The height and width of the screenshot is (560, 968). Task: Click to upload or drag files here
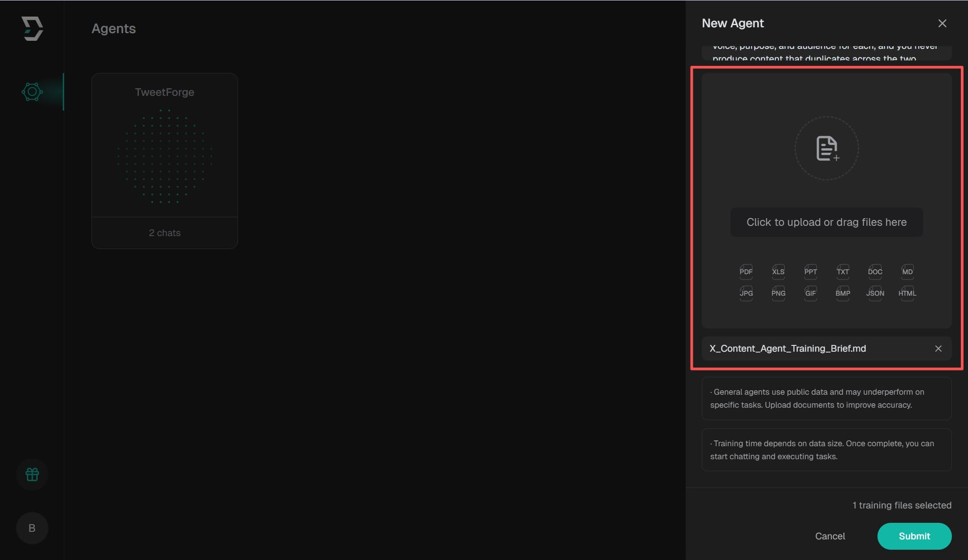pos(826,222)
